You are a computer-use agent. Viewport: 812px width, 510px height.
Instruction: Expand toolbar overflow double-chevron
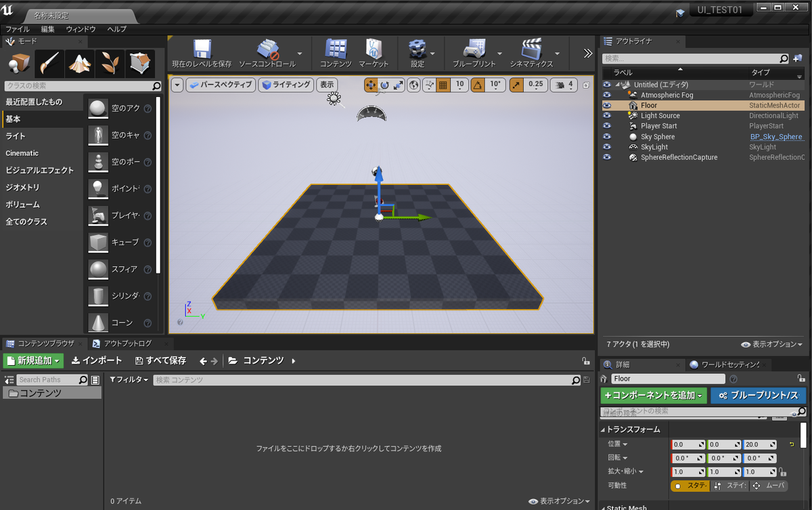pyautogui.click(x=587, y=53)
